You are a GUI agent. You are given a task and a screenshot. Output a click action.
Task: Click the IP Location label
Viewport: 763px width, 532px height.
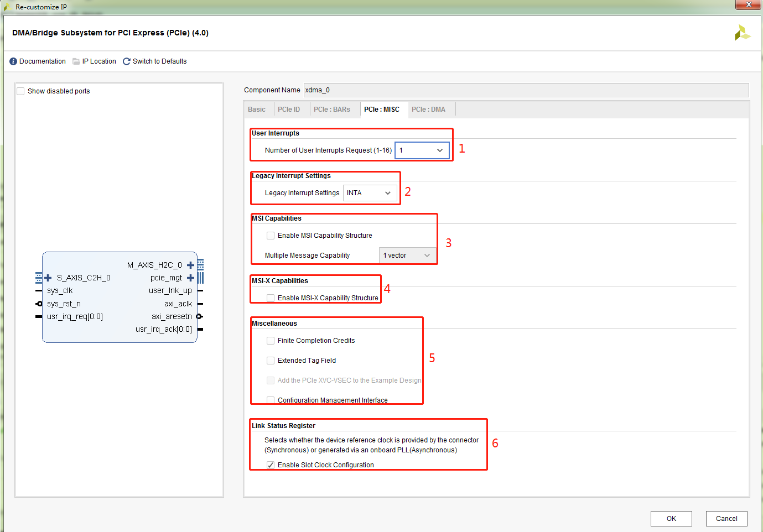99,61
